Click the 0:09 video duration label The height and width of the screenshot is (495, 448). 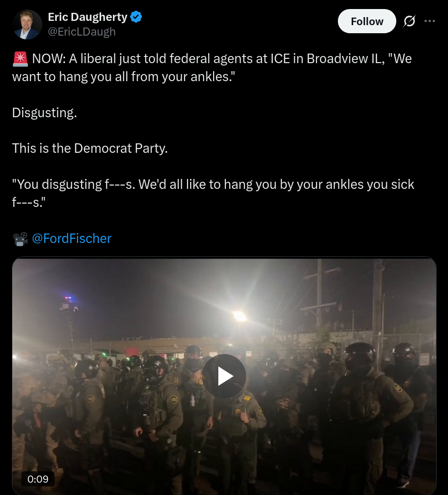click(x=38, y=479)
